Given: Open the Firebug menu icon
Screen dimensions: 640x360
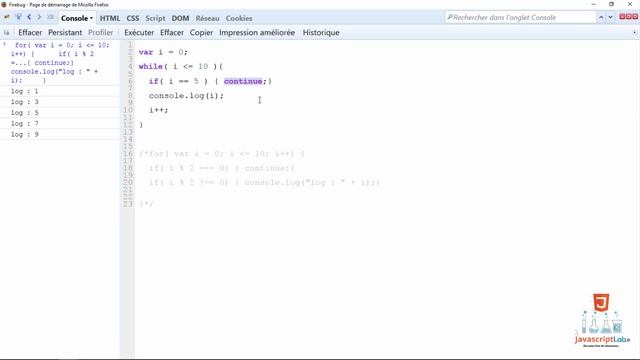Looking at the screenshot, I should [7, 17].
